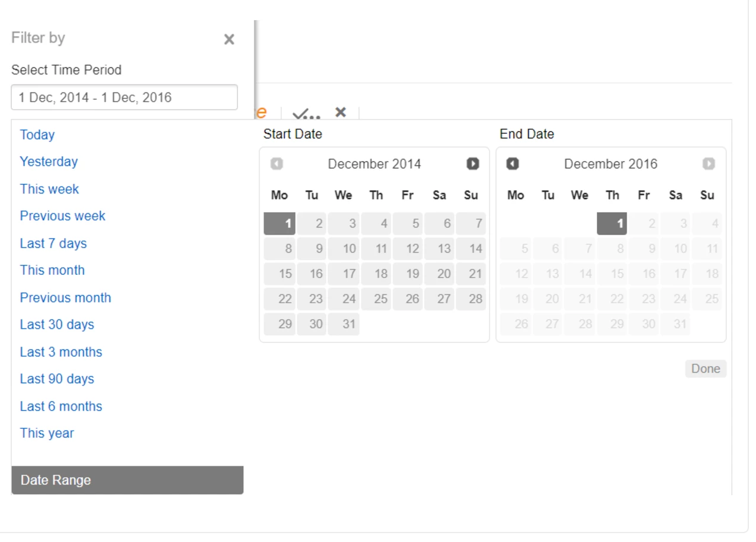Select day 1 in December 2014 calendar
This screenshot has height=542, width=756.
(x=279, y=224)
